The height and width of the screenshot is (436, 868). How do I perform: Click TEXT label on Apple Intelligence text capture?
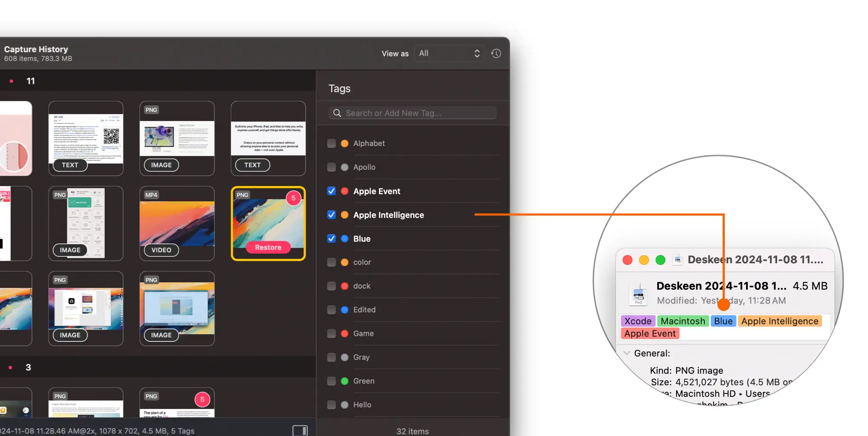click(x=252, y=165)
